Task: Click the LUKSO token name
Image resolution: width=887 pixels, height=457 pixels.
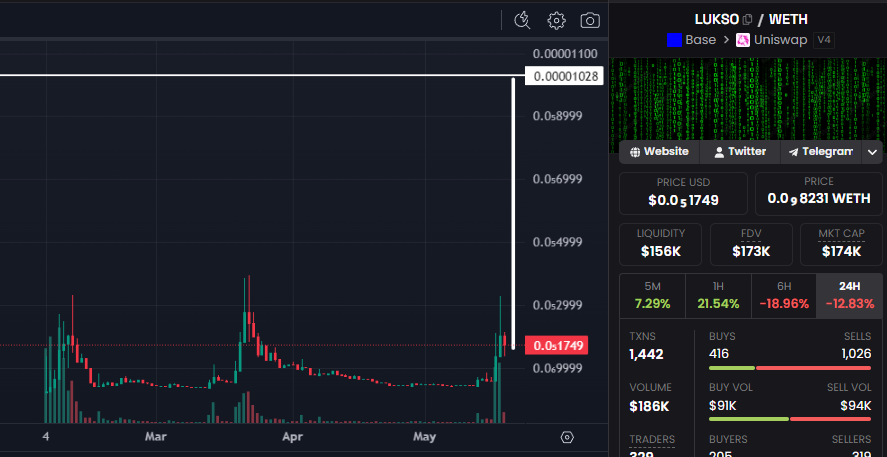Action: click(717, 19)
